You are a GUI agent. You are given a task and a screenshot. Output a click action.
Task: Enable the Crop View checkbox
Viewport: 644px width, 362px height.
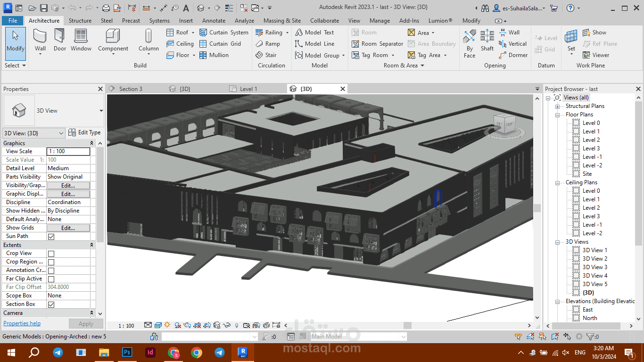(x=51, y=254)
